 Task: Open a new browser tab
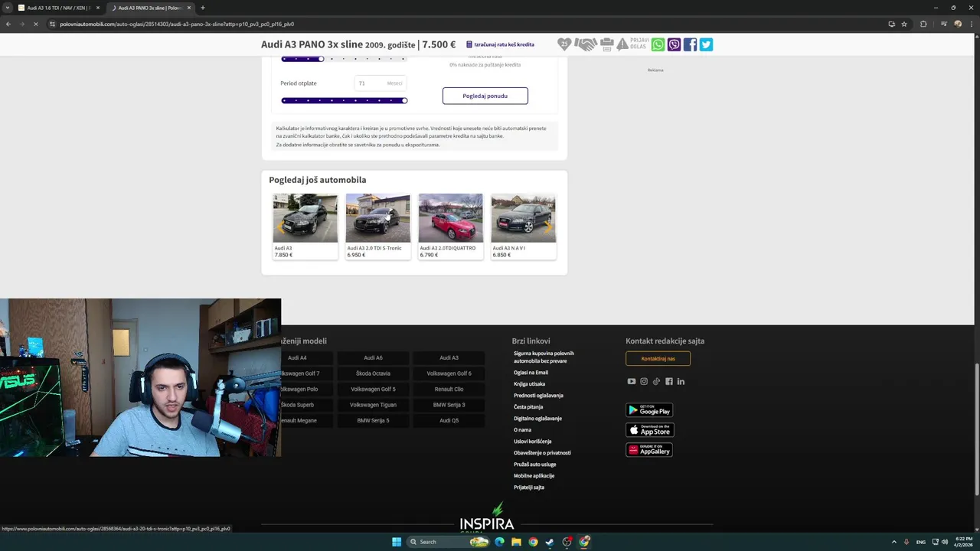(202, 8)
